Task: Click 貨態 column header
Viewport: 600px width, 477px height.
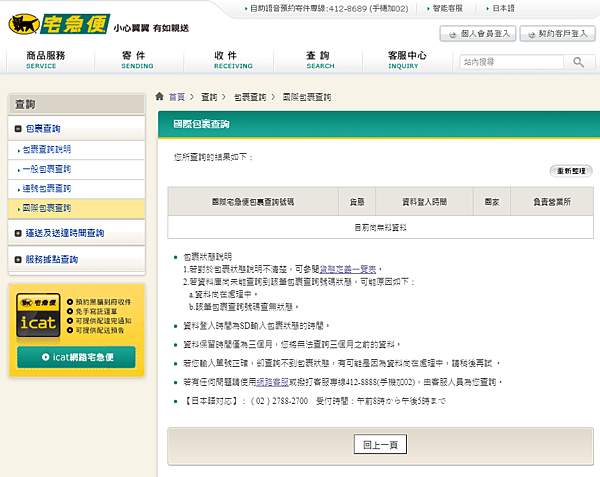Action: coord(357,202)
